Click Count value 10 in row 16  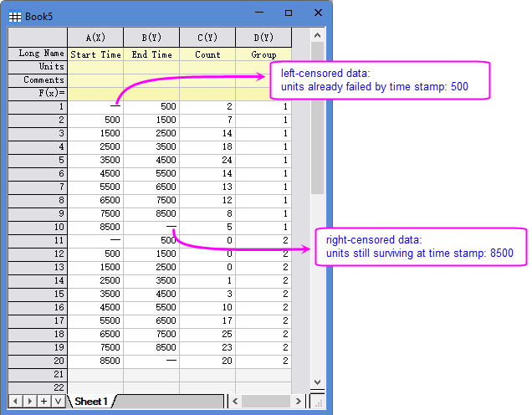(x=207, y=307)
